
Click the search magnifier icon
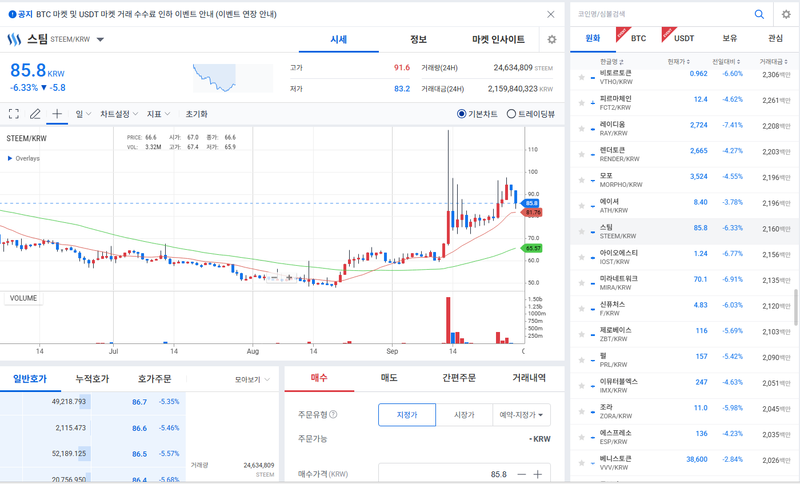coord(759,14)
